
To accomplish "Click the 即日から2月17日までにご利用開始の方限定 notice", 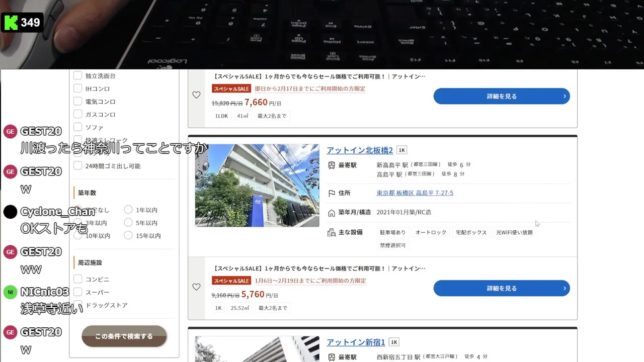I will (x=310, y=88).
